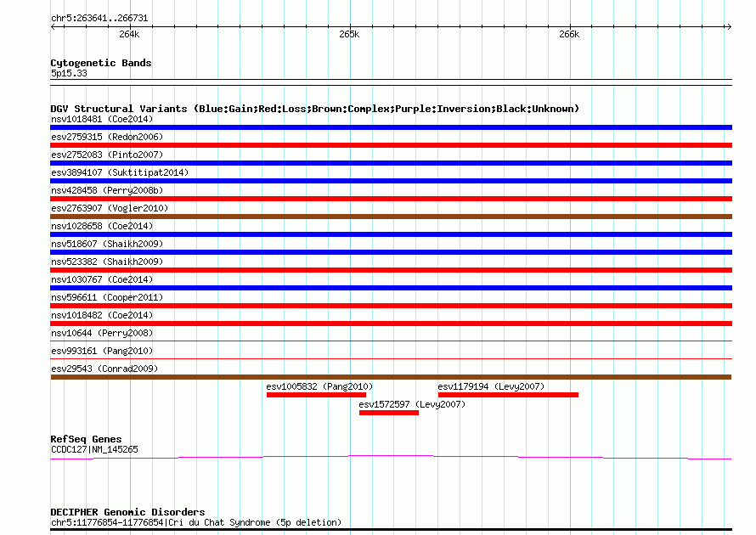Open the DGV Structural Variants track heading
The image size is (756, 535).
tap(314, 109)
